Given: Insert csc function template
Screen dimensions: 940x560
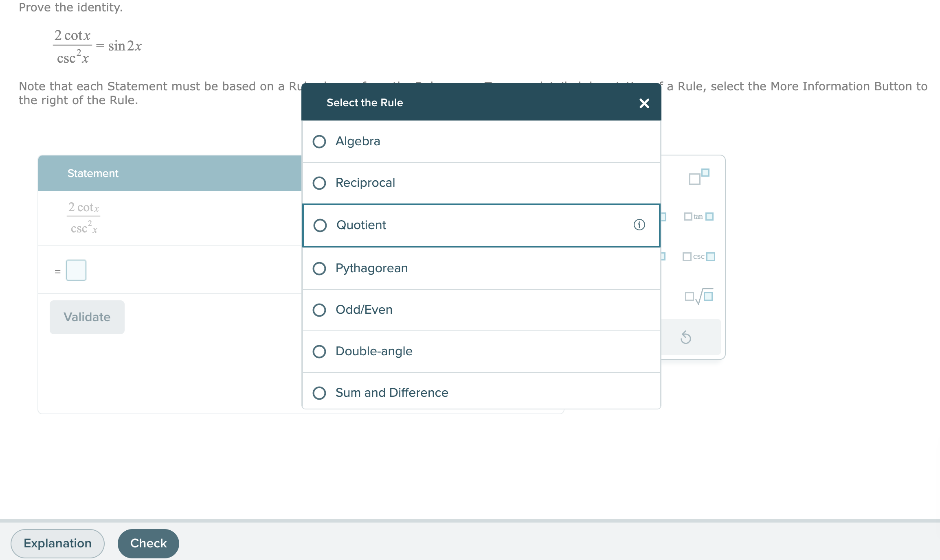Looking at the screenshot, I should [699, 257].
